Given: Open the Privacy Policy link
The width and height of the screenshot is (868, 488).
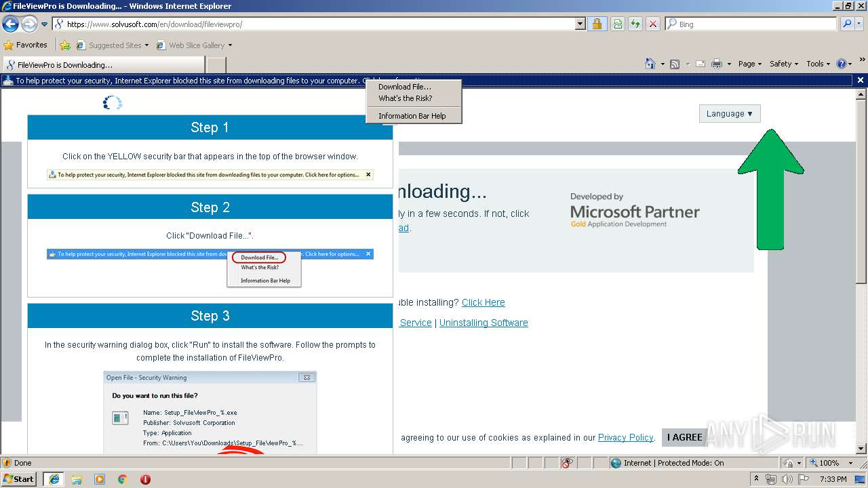Looking at the screenshot, I should [625, 437].
